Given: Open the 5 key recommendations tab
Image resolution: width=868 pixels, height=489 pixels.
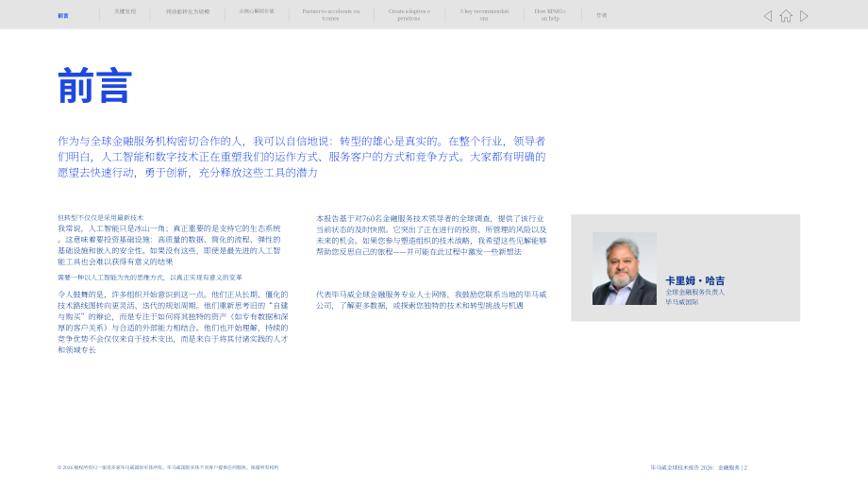Looking at the screenshot, I should tap(484, 15).
